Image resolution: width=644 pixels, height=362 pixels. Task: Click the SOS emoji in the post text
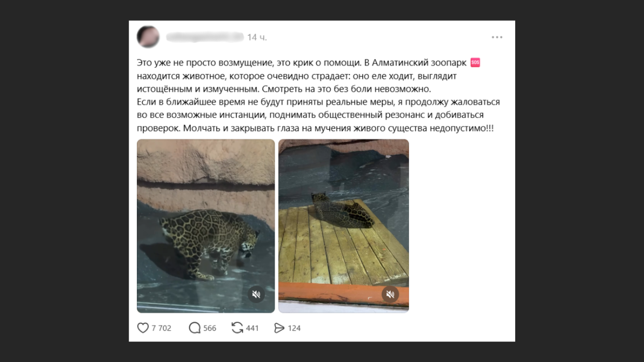click(x=475, y=63)
